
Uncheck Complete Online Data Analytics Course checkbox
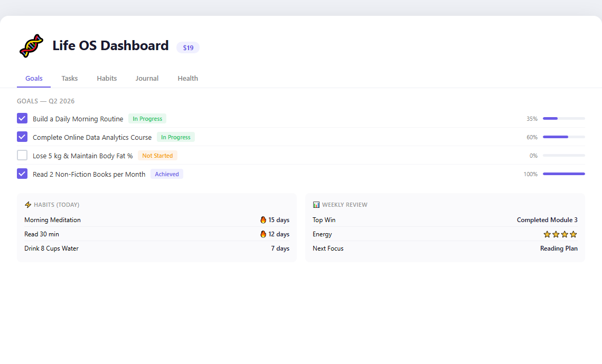point(22,137)
